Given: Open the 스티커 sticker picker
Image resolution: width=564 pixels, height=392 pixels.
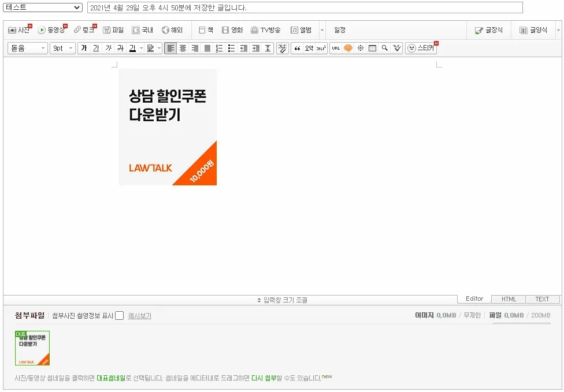Looking at the screenshot, I should (x=421, y=48).
